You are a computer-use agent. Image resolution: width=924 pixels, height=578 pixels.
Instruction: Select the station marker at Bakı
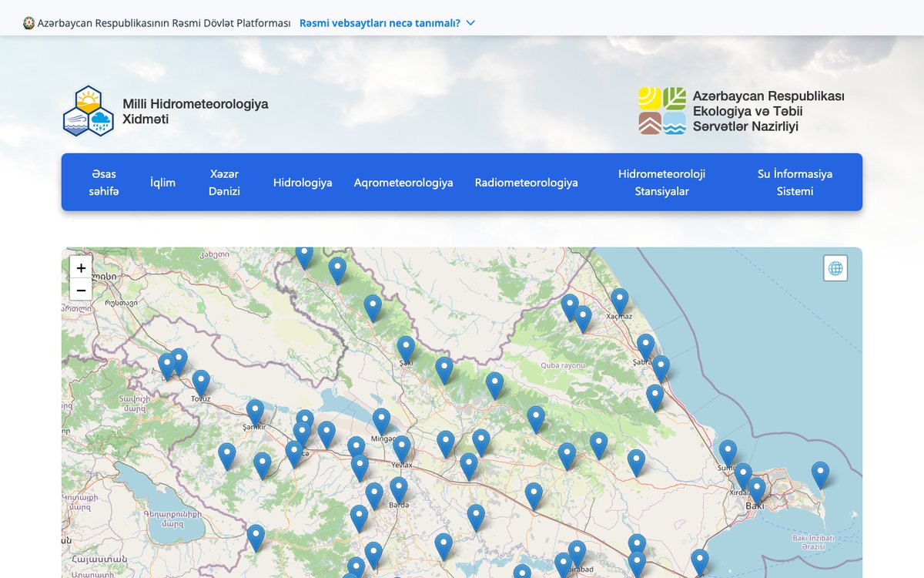(x=757, y=491)
